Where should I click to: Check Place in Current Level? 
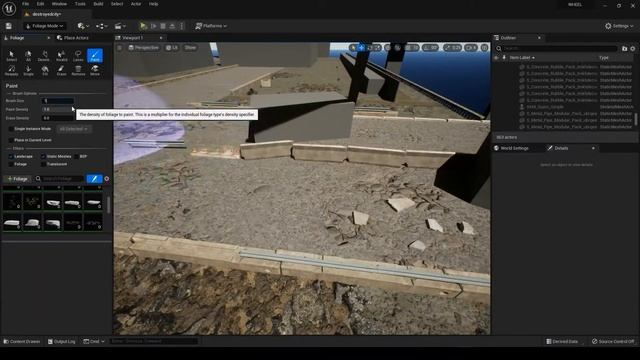tap(11, 140)
